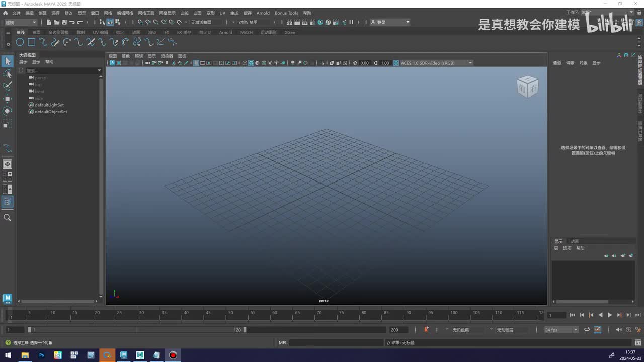The width and height of the screenshot is (644, 362).
Task: Toggle smooth shade all cube icon
Action: pos(251,63)
